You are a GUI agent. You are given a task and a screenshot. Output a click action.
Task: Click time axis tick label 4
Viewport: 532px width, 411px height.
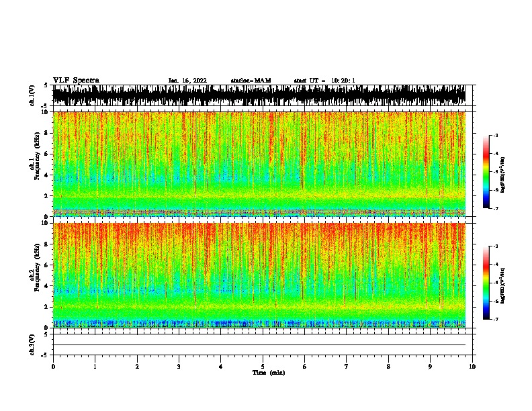pos(221,367)
